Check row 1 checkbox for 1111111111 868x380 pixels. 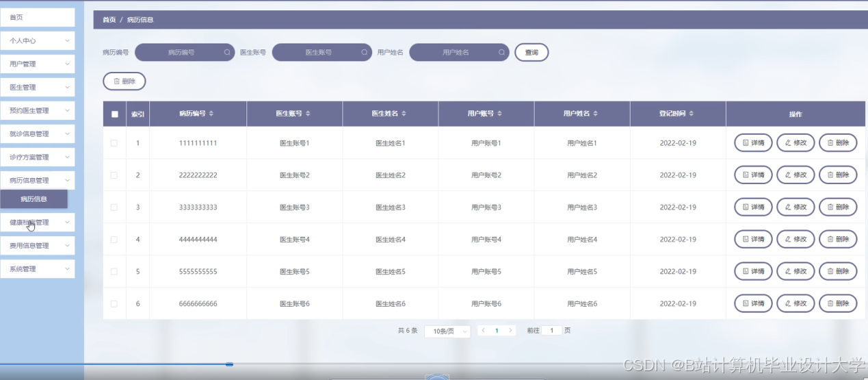click(114, 143)
